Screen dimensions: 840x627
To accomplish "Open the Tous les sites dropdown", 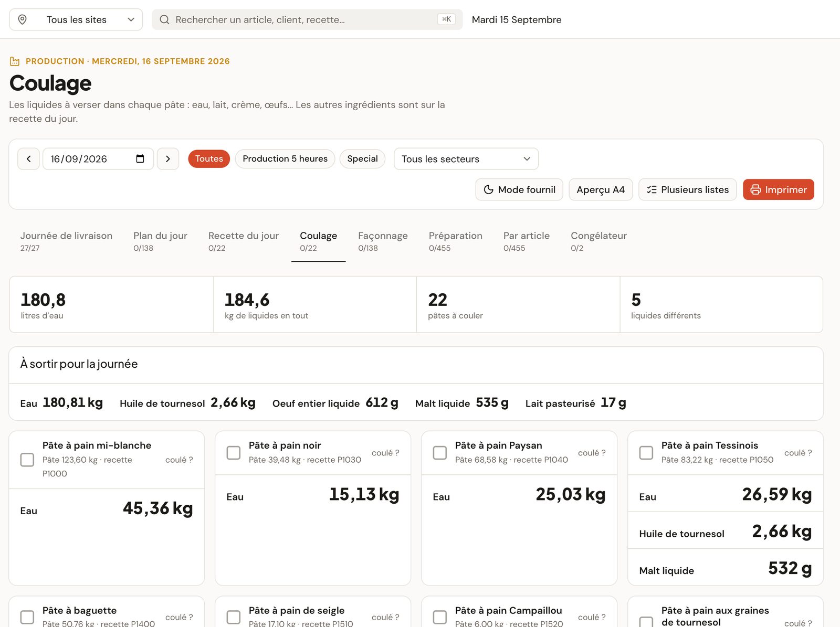I will (76, 19).
